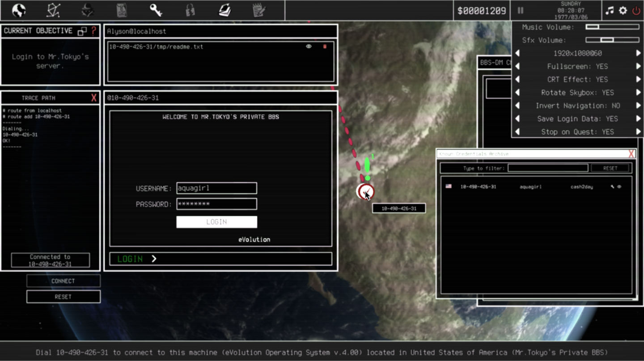
Task: Click the music note icon
Action: (x=610, y=10)
